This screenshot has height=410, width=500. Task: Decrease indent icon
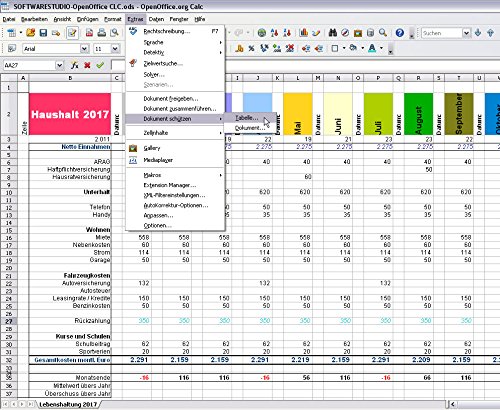[306, 49]
